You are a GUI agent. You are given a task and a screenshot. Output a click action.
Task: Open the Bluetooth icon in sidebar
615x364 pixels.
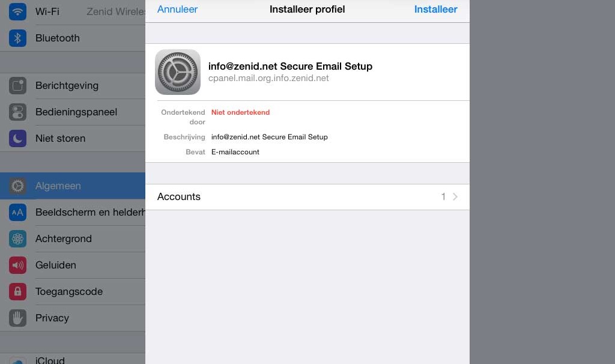17,38
